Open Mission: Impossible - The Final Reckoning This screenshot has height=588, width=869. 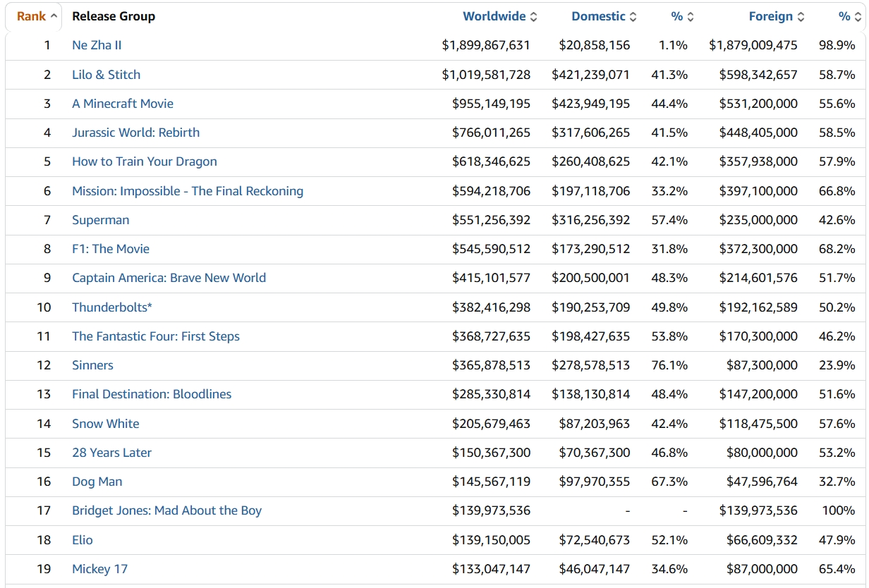click(188, 191)
